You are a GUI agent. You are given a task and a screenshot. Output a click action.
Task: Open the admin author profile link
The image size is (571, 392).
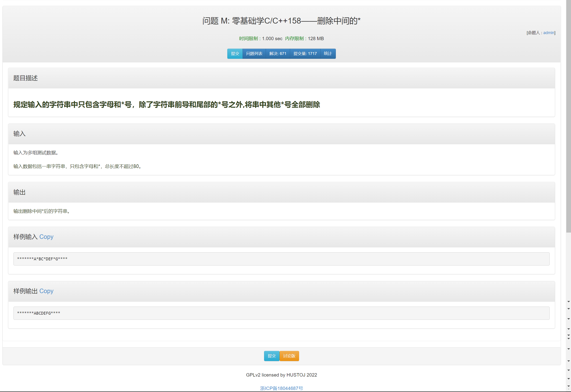tap(548, 33)
